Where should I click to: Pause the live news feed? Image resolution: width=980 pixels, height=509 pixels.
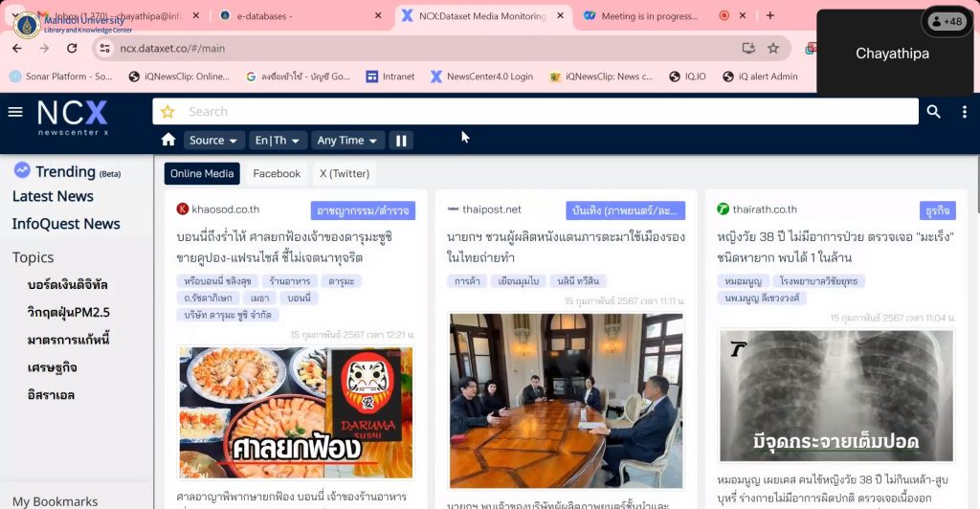click(401, 141)
